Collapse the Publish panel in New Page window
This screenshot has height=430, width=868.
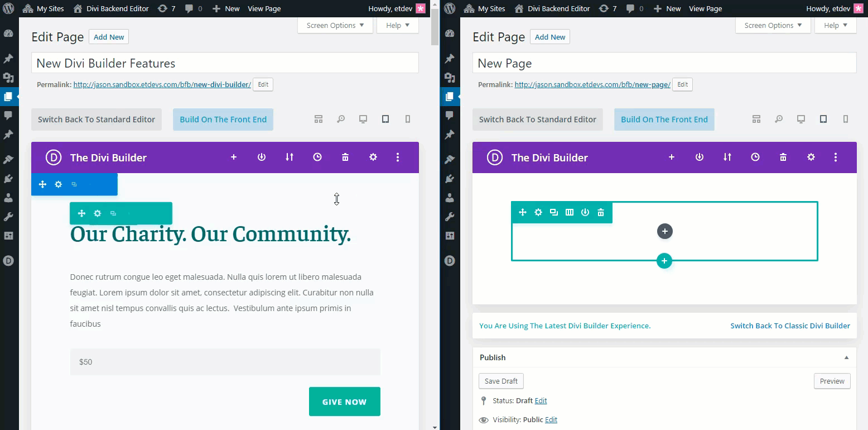click(846, 357)
